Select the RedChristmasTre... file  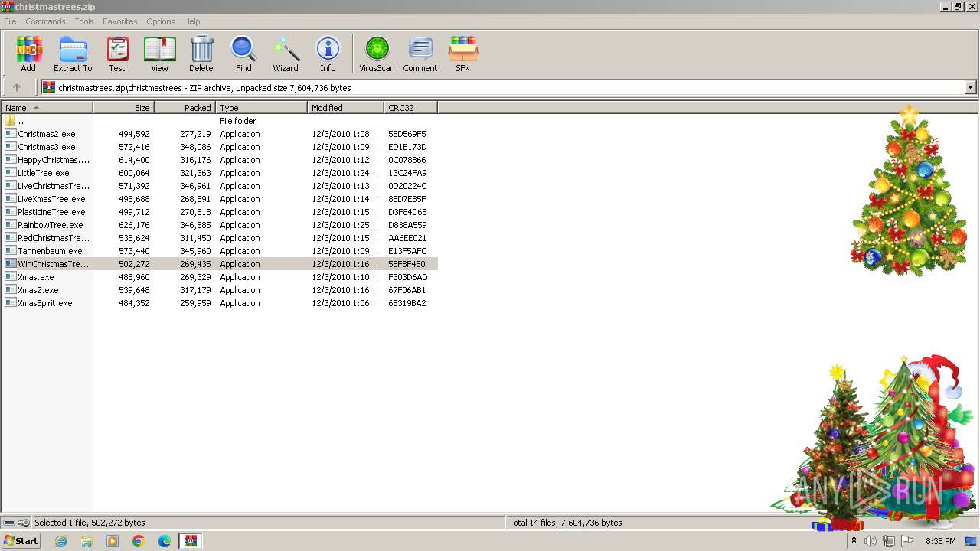coord(54,238)
